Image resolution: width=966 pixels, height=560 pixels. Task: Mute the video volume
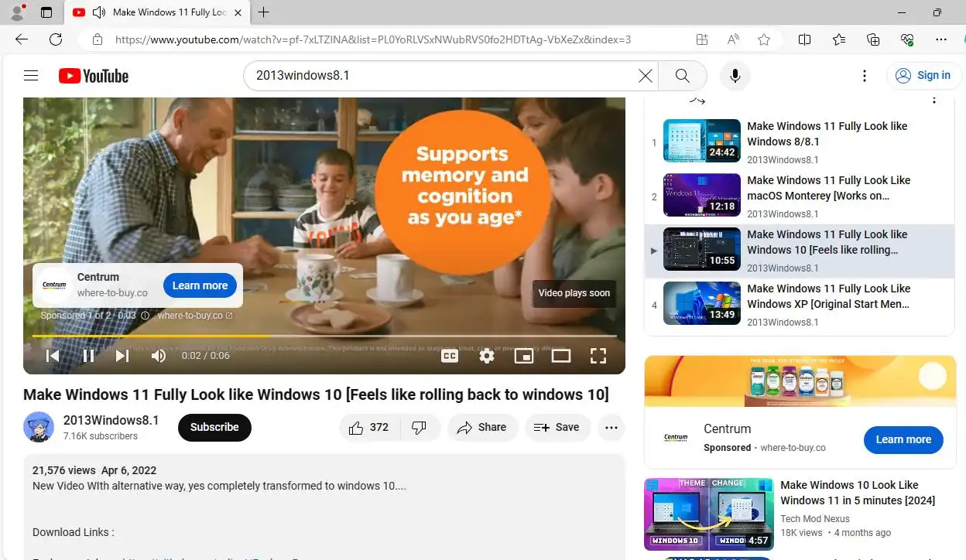click(159, 356)
